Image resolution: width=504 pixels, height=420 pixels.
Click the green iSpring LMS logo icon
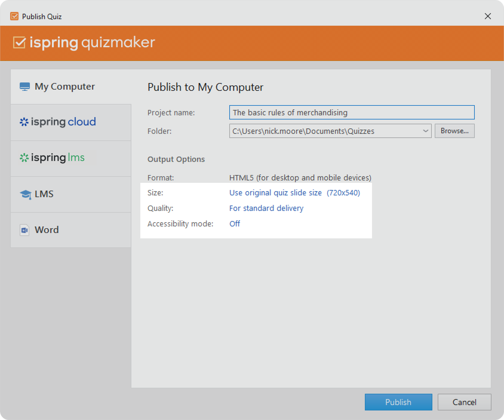point(24,158)
